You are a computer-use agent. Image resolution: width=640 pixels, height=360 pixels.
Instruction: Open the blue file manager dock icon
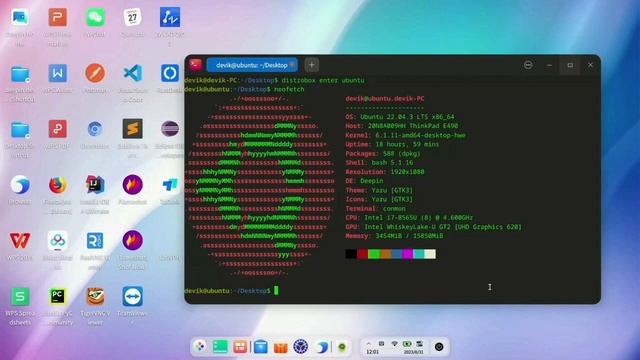(x=260, y=347)
